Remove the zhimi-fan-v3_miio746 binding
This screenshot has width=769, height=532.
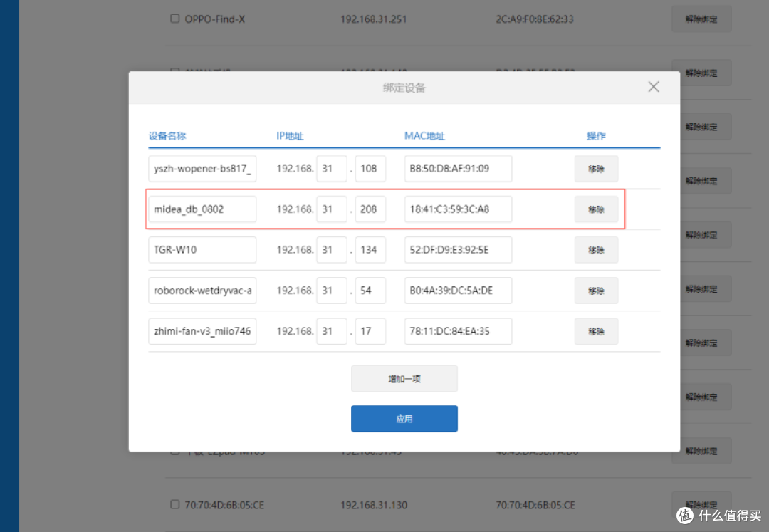click(597, 331)
